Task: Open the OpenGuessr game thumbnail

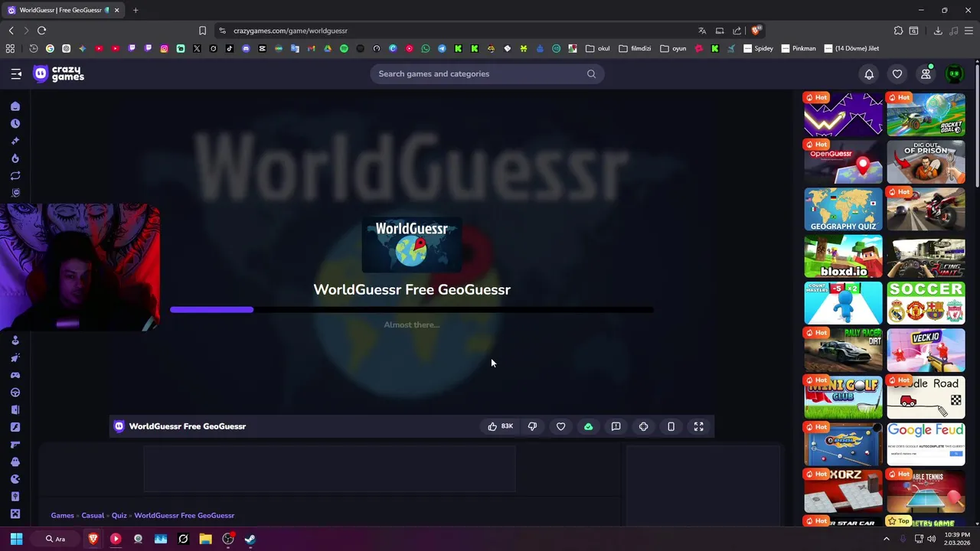Action: (843, 161)
